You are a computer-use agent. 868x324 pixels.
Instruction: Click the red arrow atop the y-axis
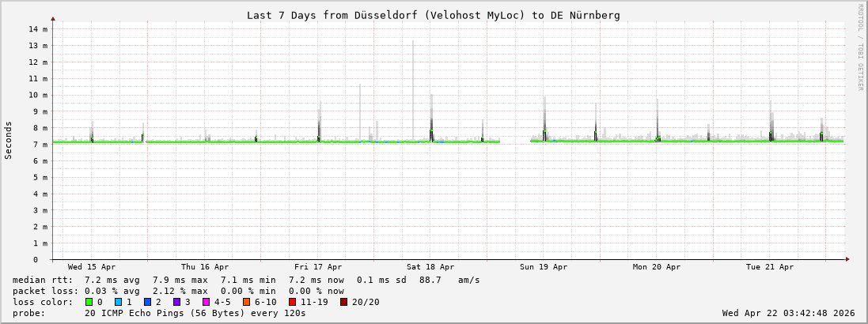[x=53, y=18]
